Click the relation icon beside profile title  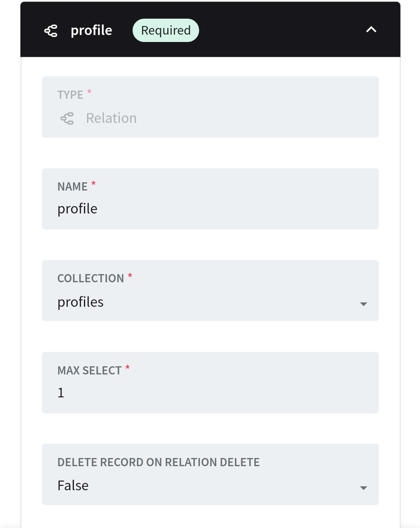click(51, 30)
